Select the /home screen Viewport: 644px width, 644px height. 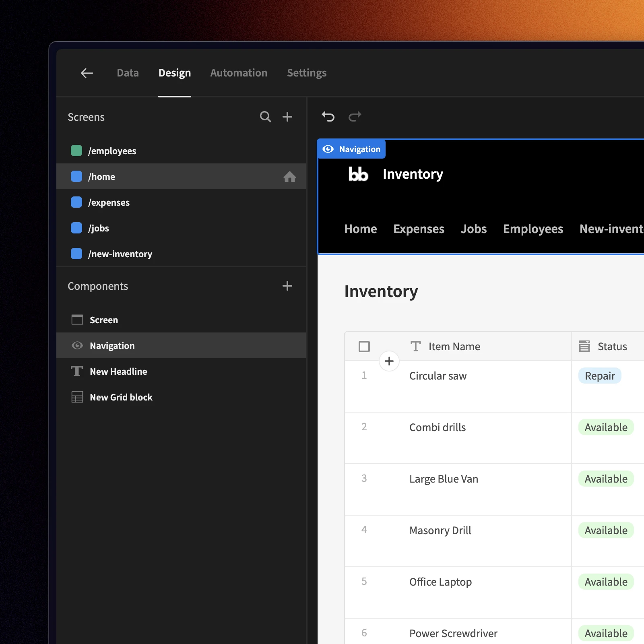pos(181,176)
